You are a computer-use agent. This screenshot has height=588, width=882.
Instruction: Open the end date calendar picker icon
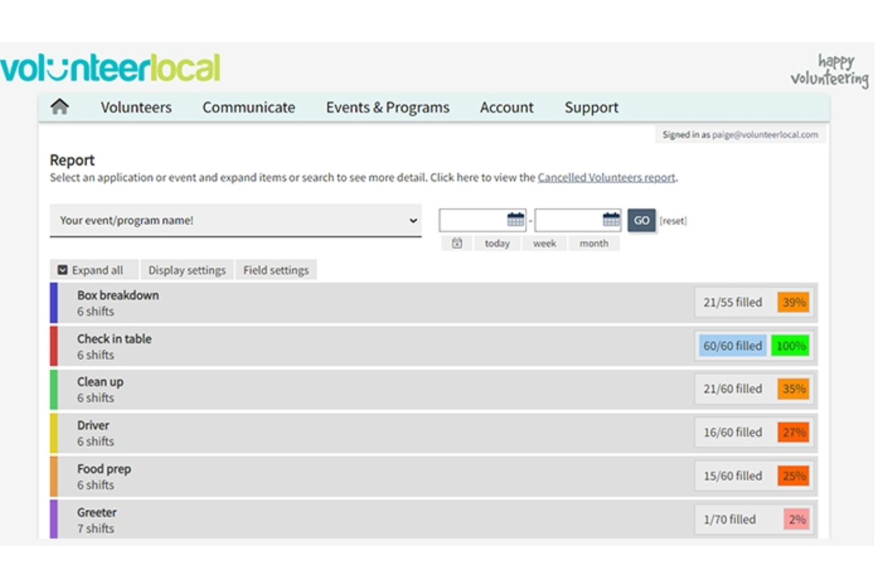click(x=611, y=219)
